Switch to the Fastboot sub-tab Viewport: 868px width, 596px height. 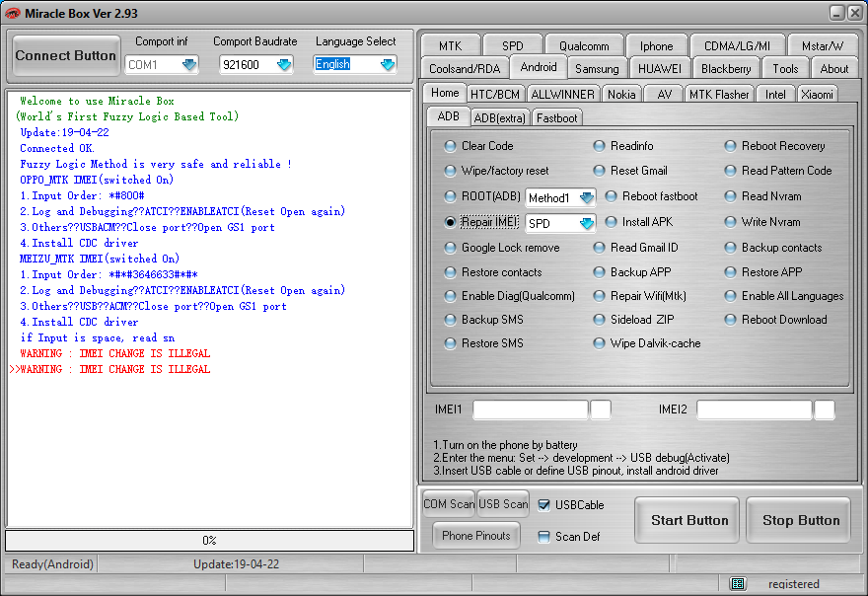[556, 118]
